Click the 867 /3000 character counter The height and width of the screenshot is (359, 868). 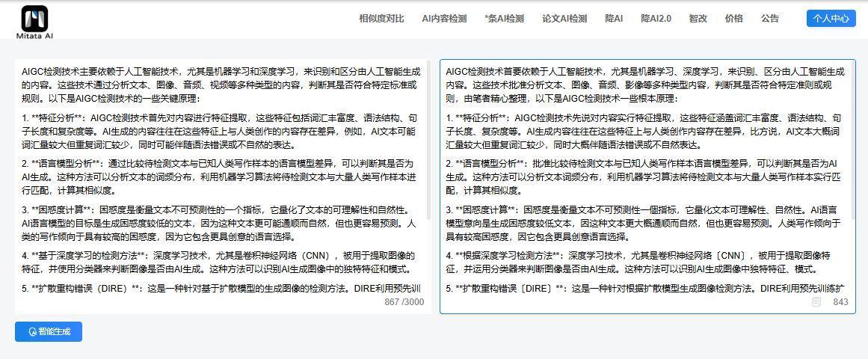click(404, 302)
